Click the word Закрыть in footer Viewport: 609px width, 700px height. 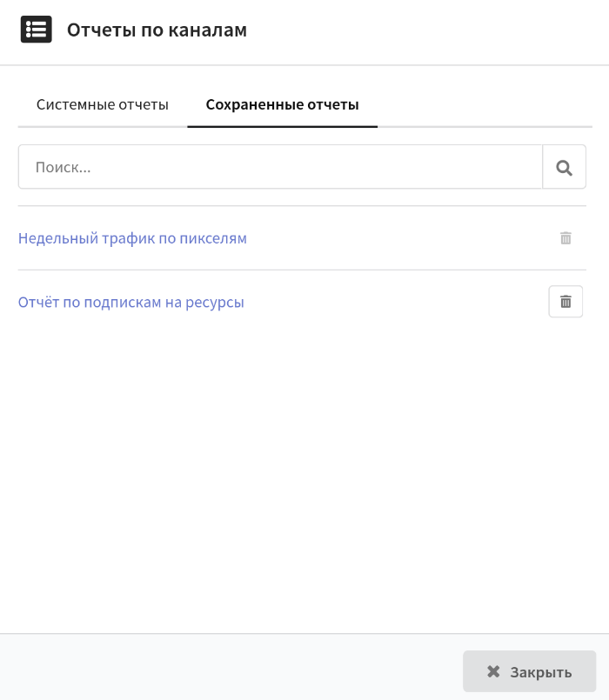(x=541, y=672)
